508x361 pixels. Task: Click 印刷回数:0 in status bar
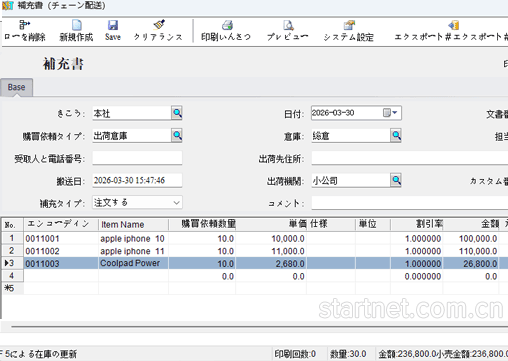tap(295, 354)
